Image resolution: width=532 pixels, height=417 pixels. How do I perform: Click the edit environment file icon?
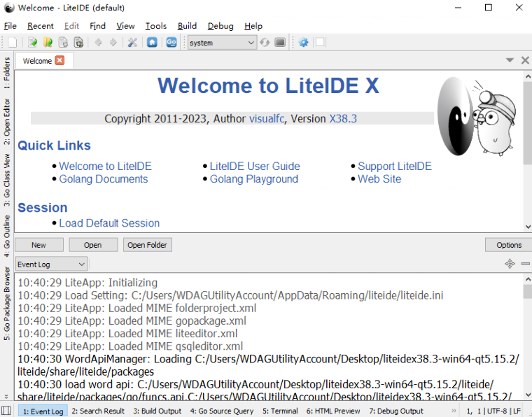point(280,43)
